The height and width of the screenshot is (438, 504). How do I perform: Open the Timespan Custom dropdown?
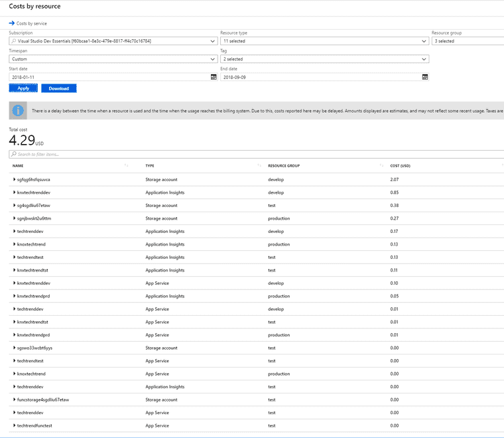click(113, 59)
